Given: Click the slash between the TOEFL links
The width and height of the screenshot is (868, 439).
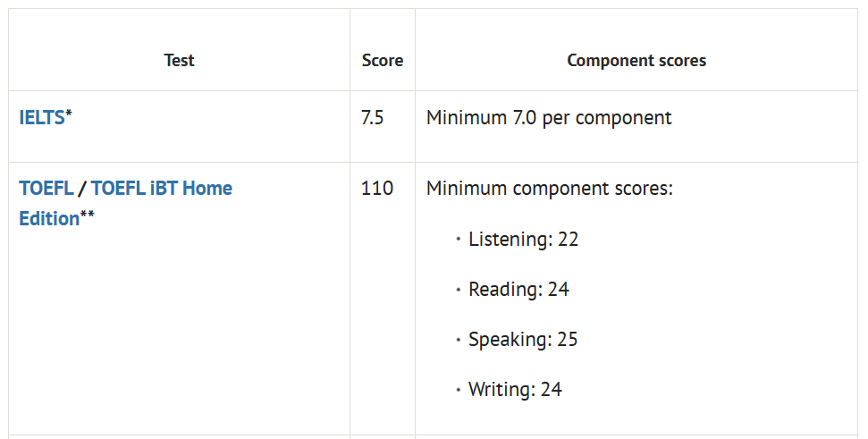Looking at the screenshot, I should 82,189.
